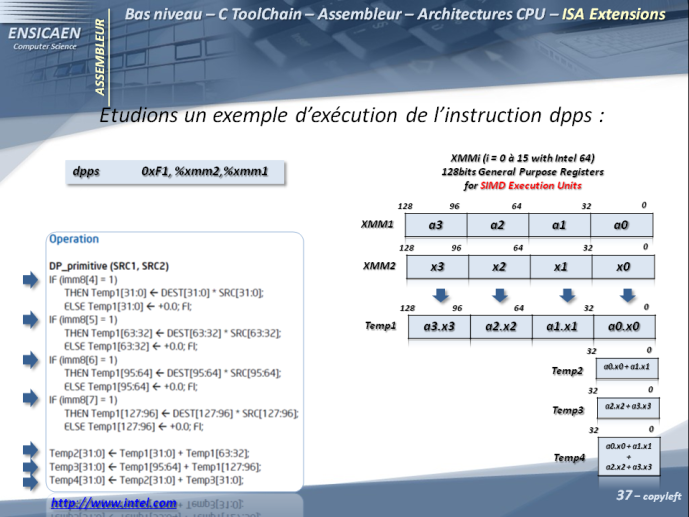
Task: Click the Temp1 row label
Action: 381,325
